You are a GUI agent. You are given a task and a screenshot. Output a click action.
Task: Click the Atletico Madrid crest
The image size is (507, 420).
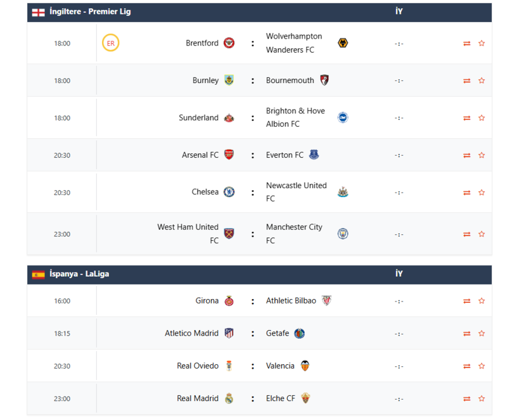point(229,333)
